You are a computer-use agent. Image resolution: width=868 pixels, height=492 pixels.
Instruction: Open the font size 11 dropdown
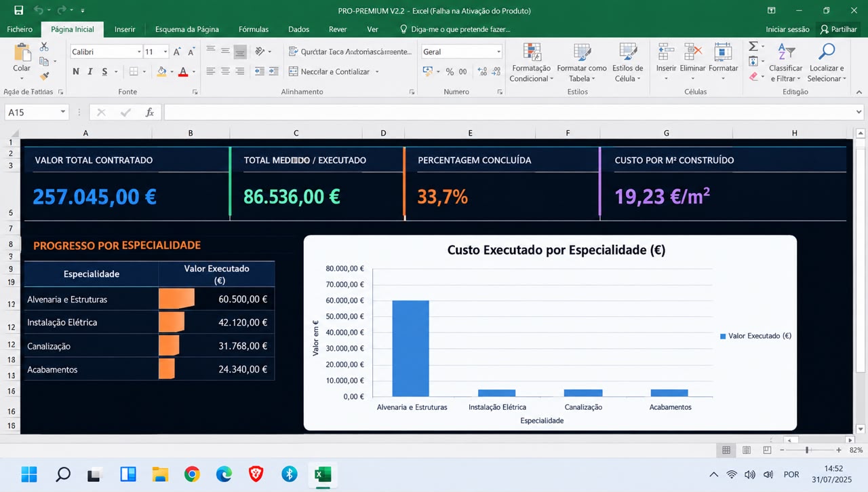(165, 52)
